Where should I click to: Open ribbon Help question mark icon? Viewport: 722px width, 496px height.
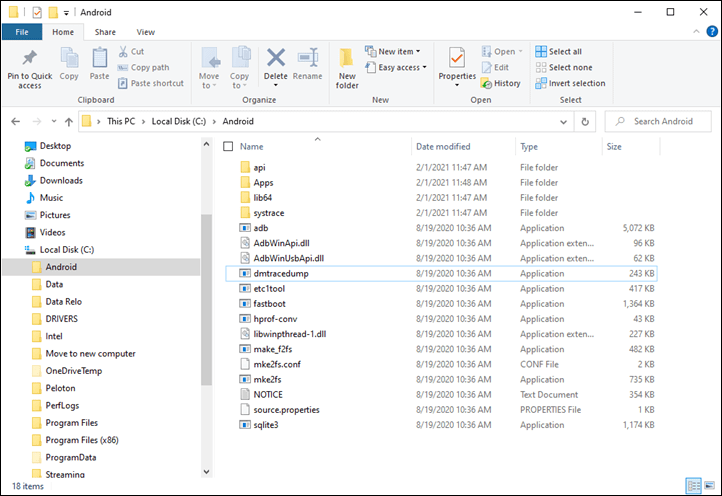click(712, 32)
